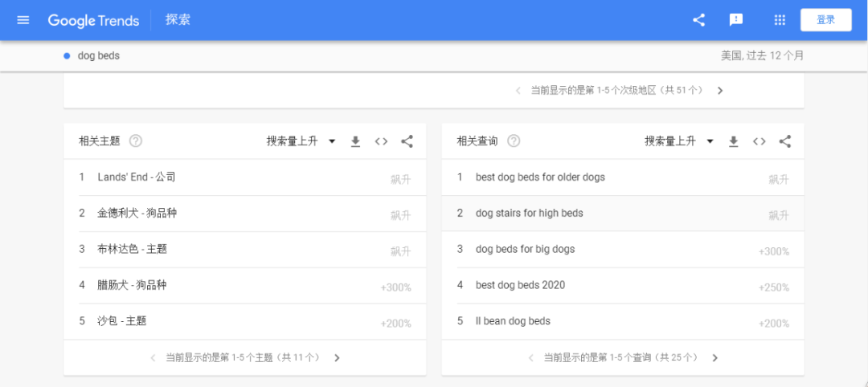Screen dimensions: 868x387
Task: Click +250% value for best dog beds 2020
Action: point(774,287)
